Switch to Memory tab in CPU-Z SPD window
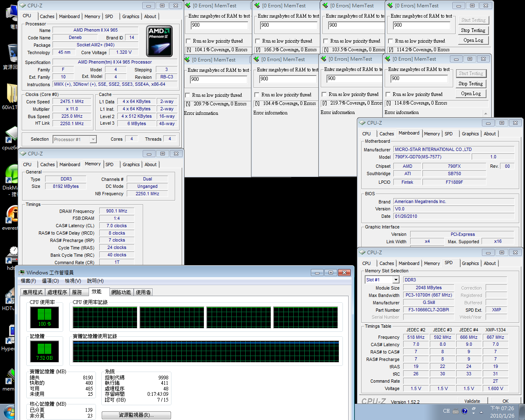 coord(432,263)
